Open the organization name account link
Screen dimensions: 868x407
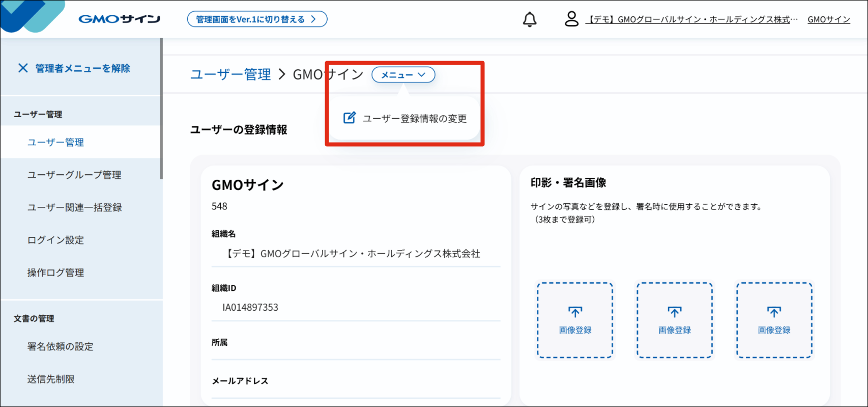click(x=691, y=19)
